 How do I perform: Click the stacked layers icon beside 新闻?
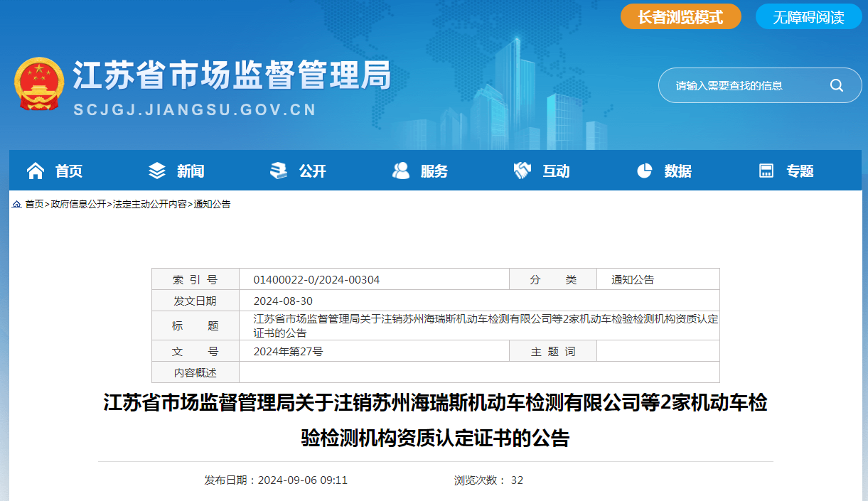(x=156, y=171)
